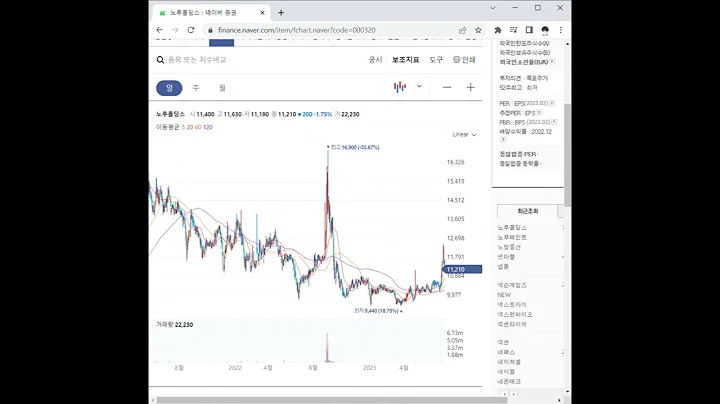Open the 도구 tools menu
This screenshot has height=404, width=720.
point(436,60)
